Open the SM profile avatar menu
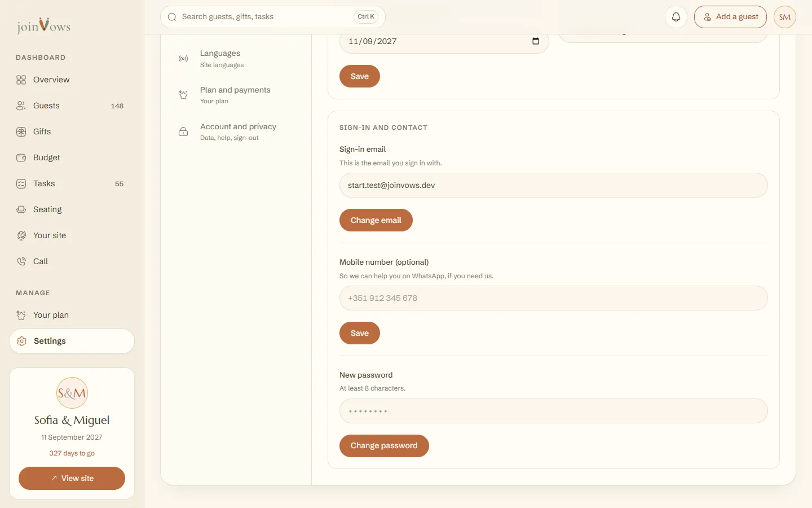Screen dimensions: 812x508 785,17
